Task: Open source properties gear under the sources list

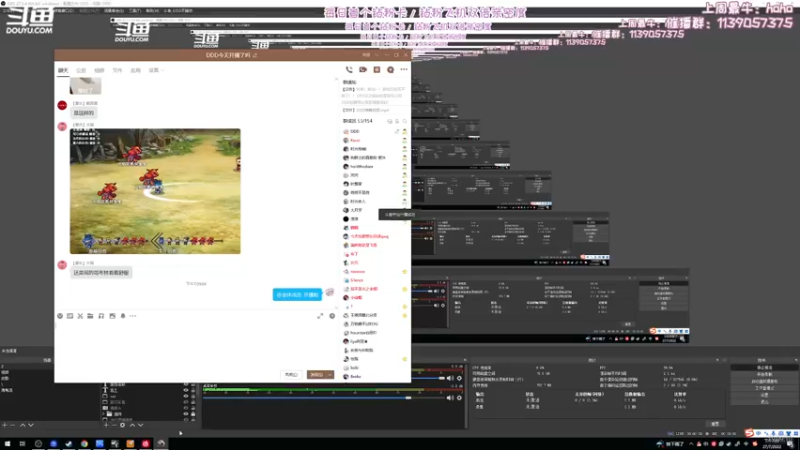Action: (x=122, y=425)
